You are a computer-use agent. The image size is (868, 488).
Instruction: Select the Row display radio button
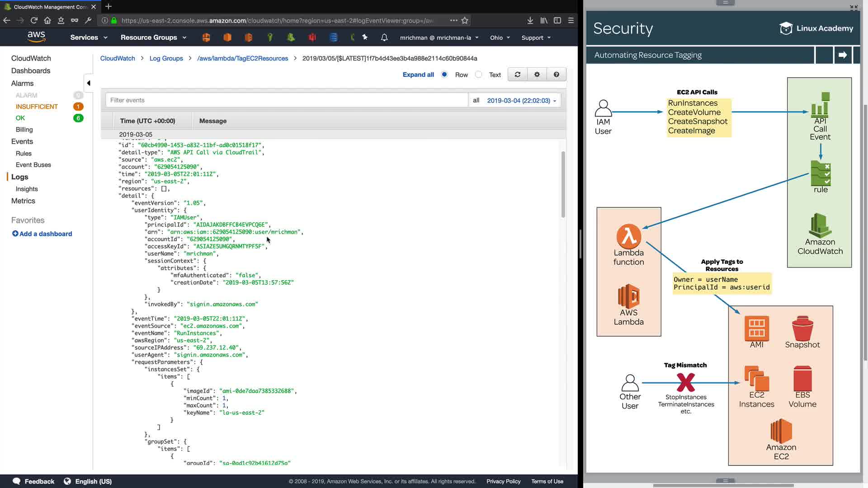pyautogui.click(x=444, y=75)
